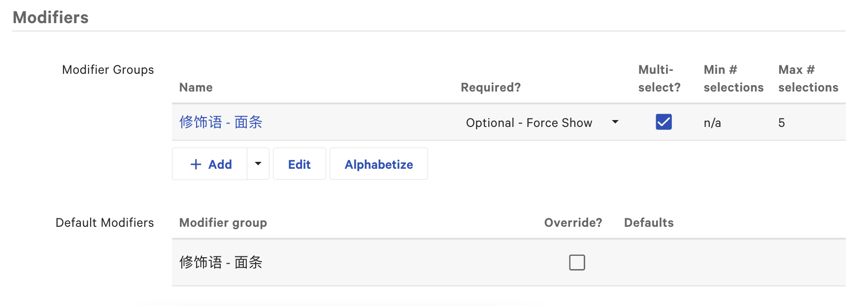Click the Required? column header
This screenshot has height=306, width=868.
coord(491,88)
